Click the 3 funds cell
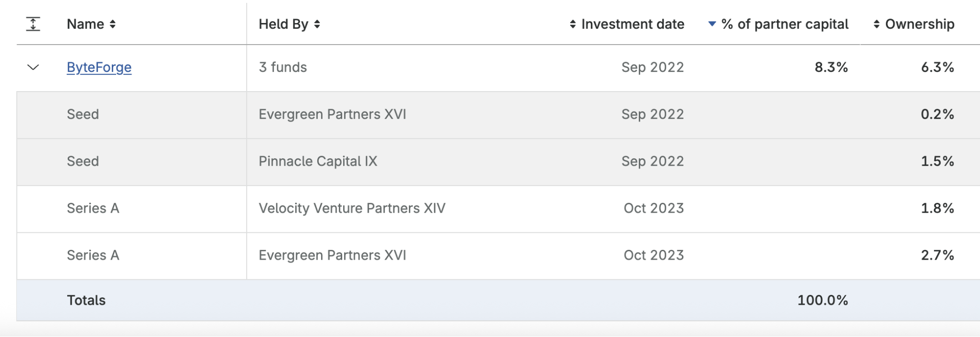This screenshot has width=980, height=337. tap(283, 67)
